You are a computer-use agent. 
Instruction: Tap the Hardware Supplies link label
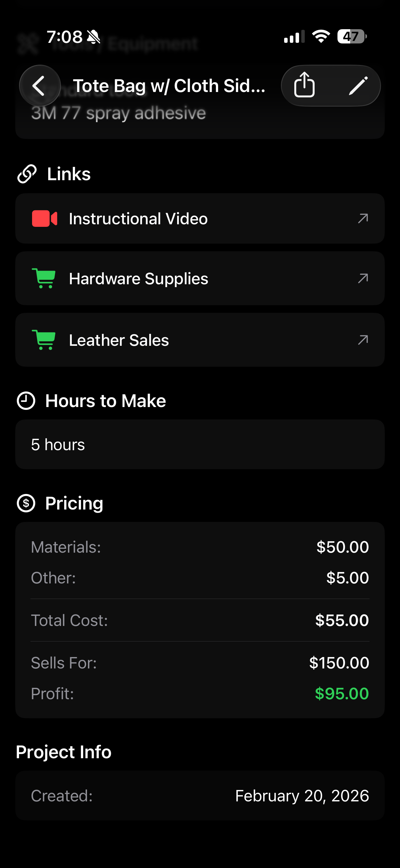pos(139,279)
